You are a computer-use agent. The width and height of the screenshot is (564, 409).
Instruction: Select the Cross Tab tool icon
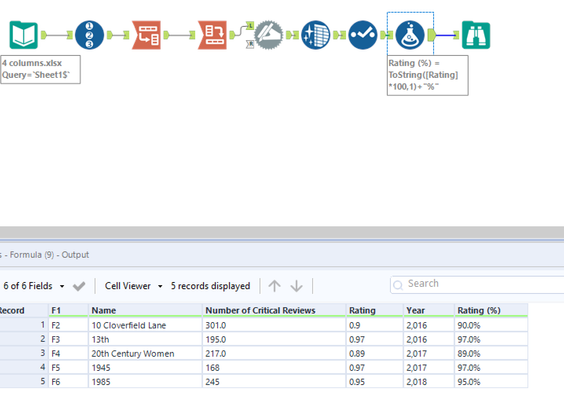(212, 35)
